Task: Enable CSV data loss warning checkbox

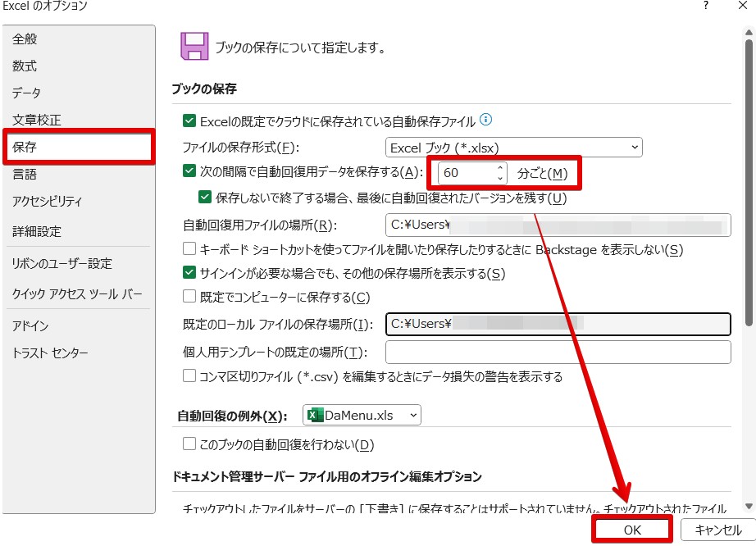Action: [189, 375]
